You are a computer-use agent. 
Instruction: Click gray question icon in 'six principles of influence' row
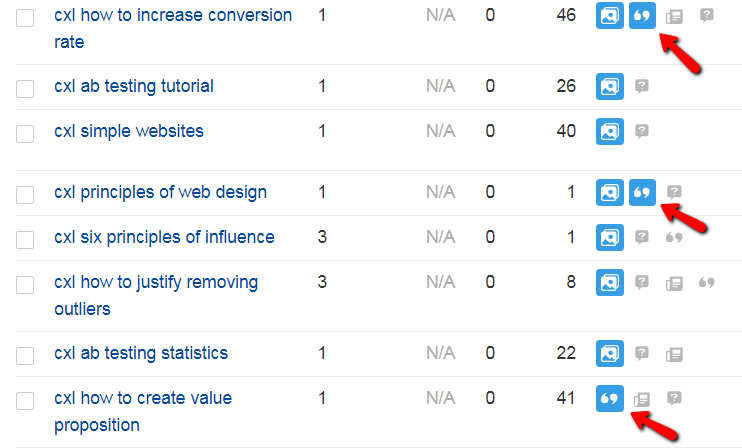coord(642,237)
